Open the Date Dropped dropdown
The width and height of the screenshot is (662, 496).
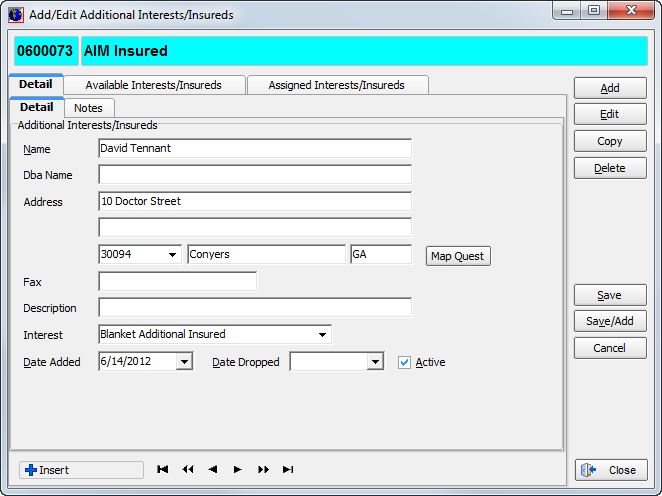click(x=375, y=362)
